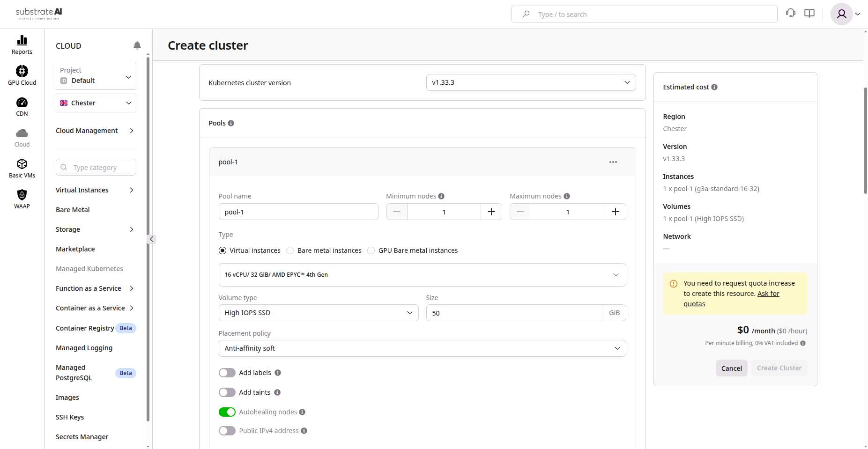Select Marketplace in the Cloud menu

point(75,249)
